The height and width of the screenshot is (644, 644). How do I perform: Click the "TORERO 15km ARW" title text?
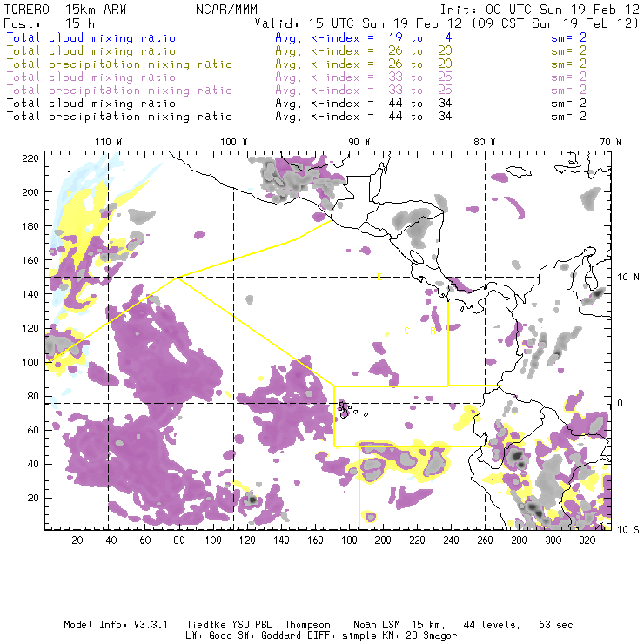65,10
